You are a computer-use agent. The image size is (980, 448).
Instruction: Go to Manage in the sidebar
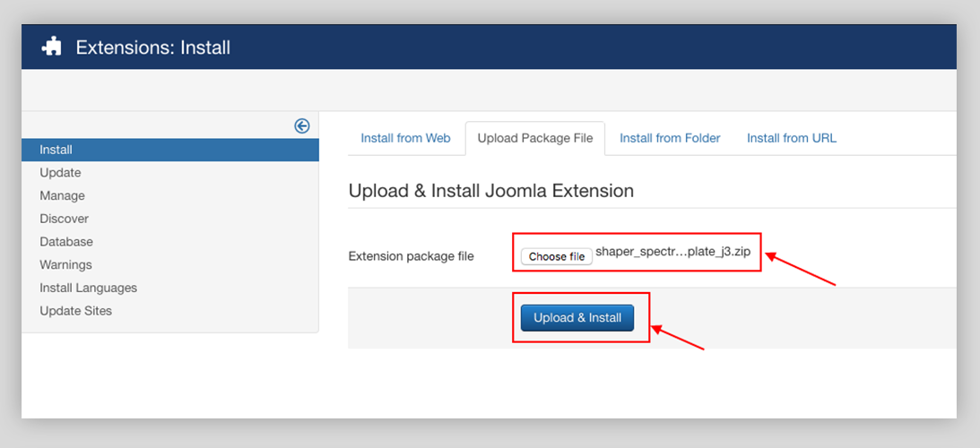[62, 195]
